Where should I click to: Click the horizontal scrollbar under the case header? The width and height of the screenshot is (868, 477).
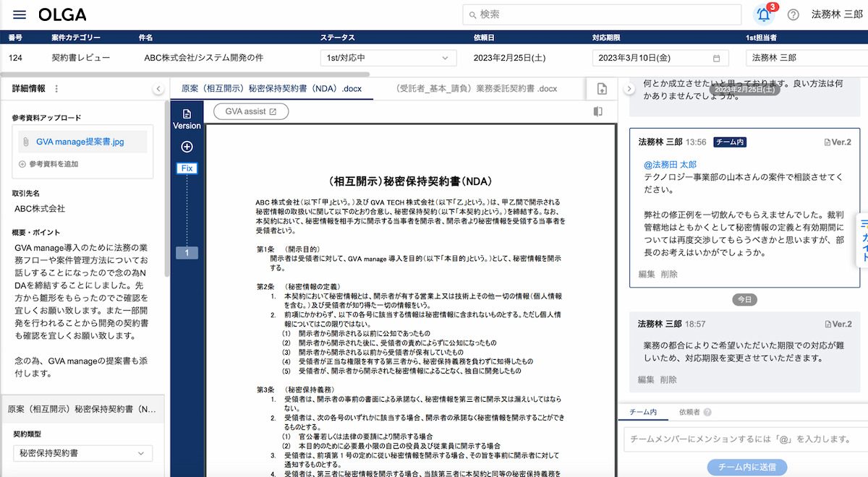pos(184,74)
